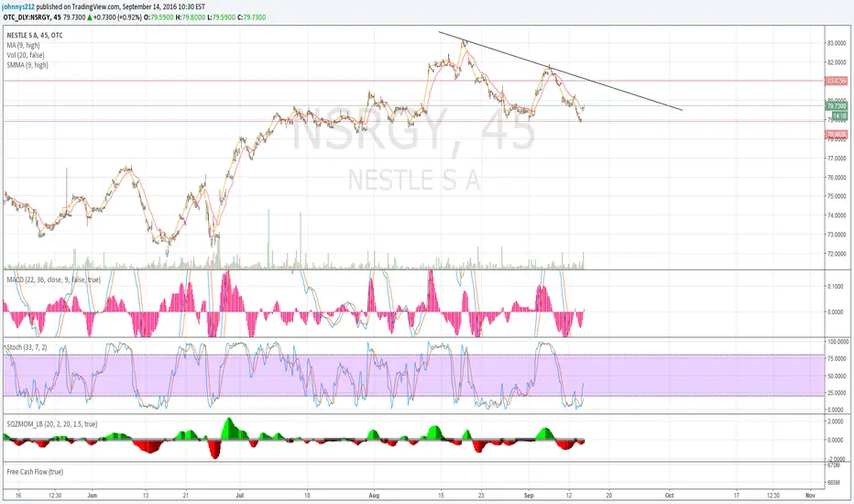Click the Sep label on the time axis
The width and height of the screenshot is (854, 504).
tap(529, 495)
